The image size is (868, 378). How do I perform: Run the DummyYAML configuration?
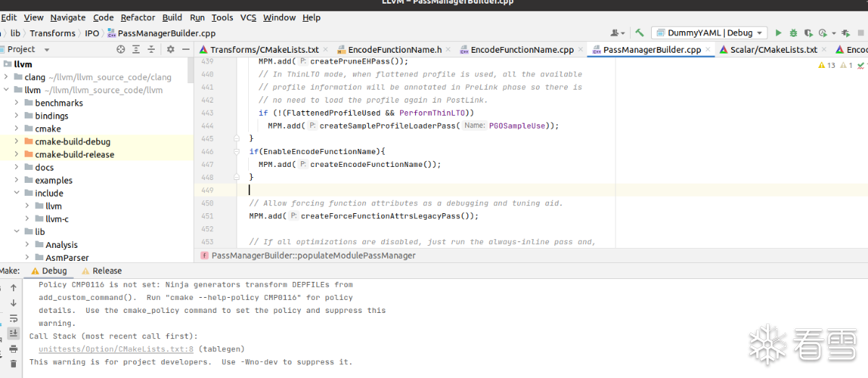(778, 33)
